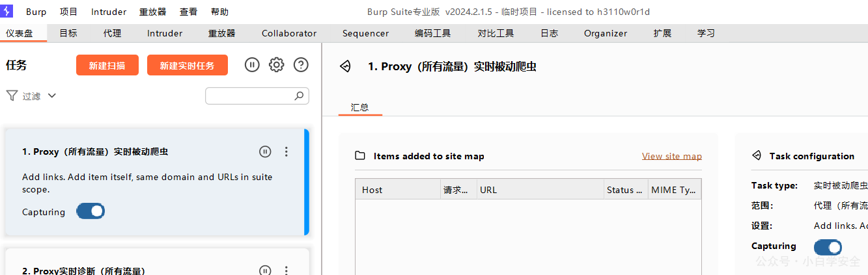Switch to the 学习 tab
Viewport: 868px width, 275px height.
point(706,33)
